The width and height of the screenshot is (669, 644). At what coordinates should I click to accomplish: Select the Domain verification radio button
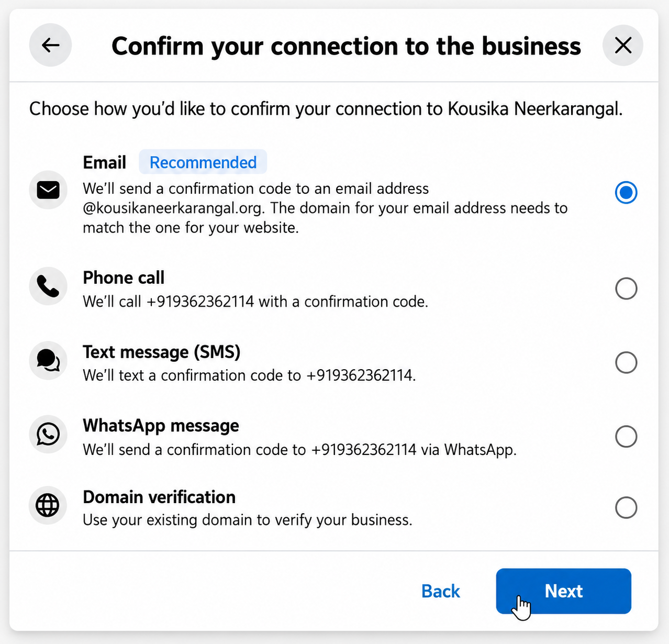coord(626,507)
